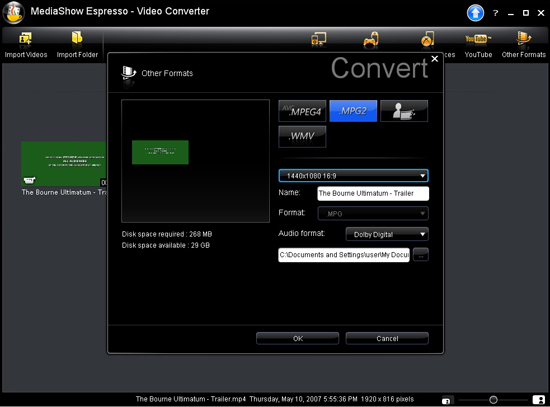Pick the portable player conversion icon

pos(427,39)
